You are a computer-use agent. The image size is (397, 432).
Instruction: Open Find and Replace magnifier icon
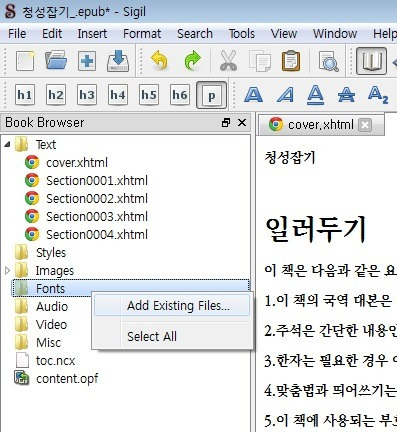328,61
